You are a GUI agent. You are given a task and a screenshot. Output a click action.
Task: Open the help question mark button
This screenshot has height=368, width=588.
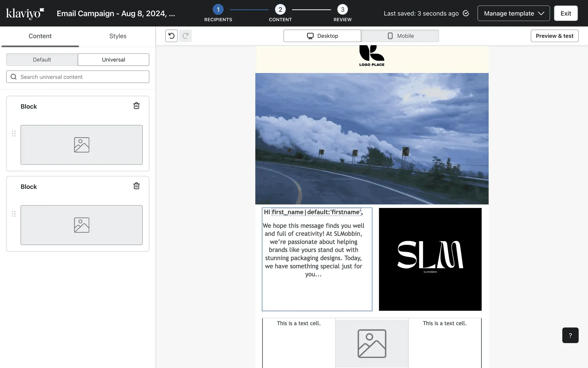click(570, 335)
